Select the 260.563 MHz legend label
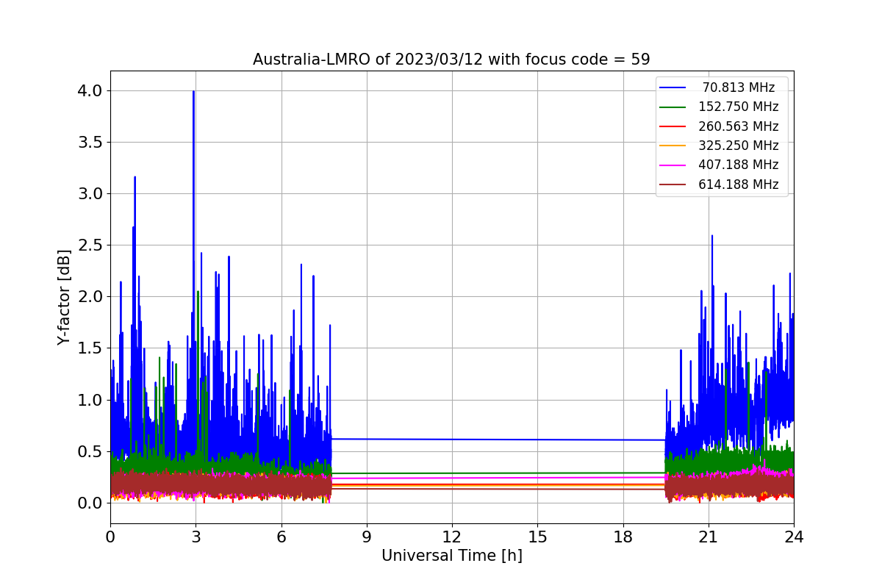The image size is (882, 588). [x=739, y=126]
